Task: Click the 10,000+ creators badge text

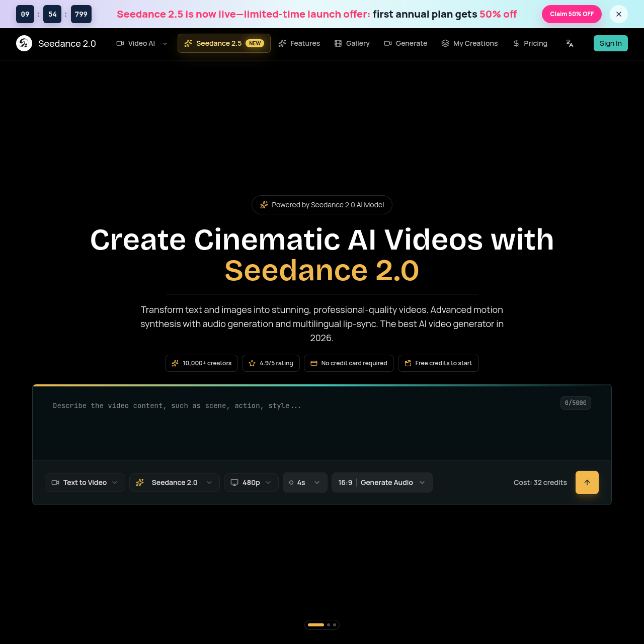Action: click(x=207, y=363)
